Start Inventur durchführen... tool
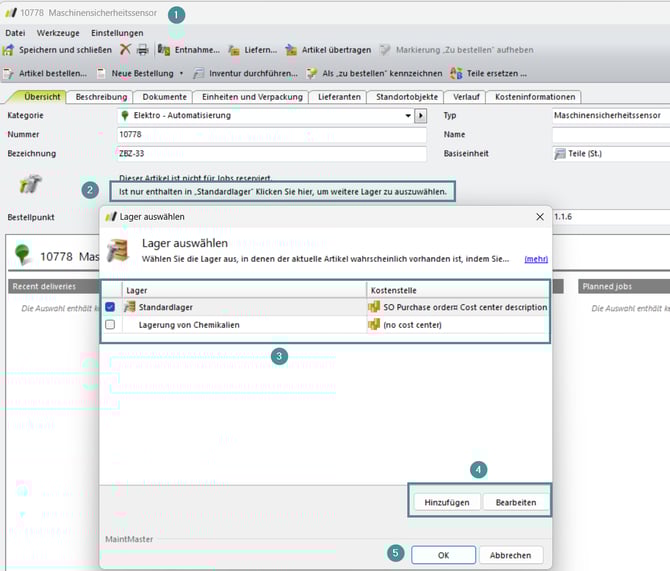This screenshot has height=571, width=670. [x=245, y=74]
